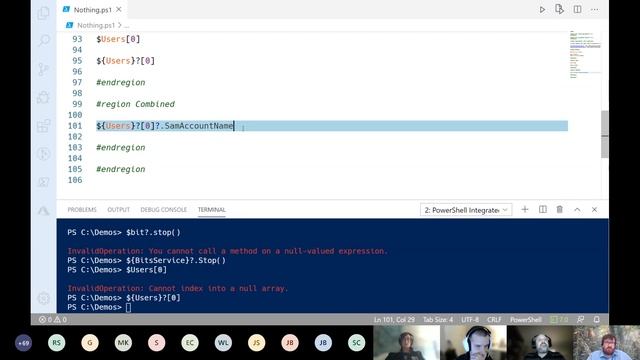Switch to the PROBLEMS panel tab
Viewport: 640px width, 360px height.
pyautogui.click(x=82, y=210)
